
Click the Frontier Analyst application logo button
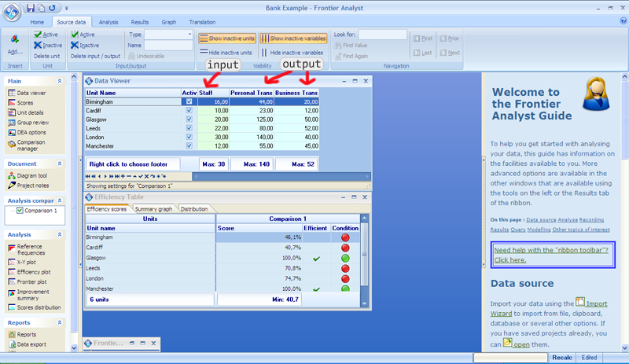point(12,12)
